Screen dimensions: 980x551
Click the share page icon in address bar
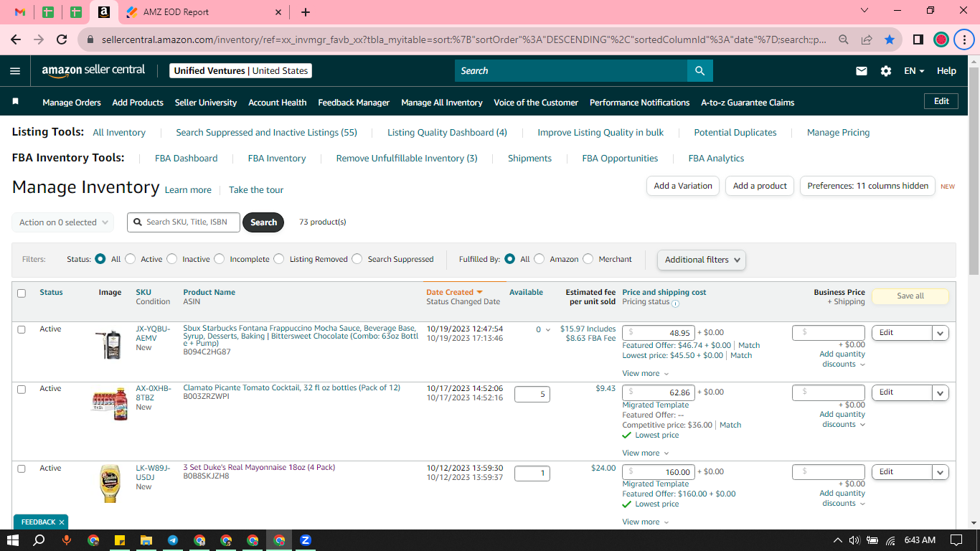tap(867, 40)
